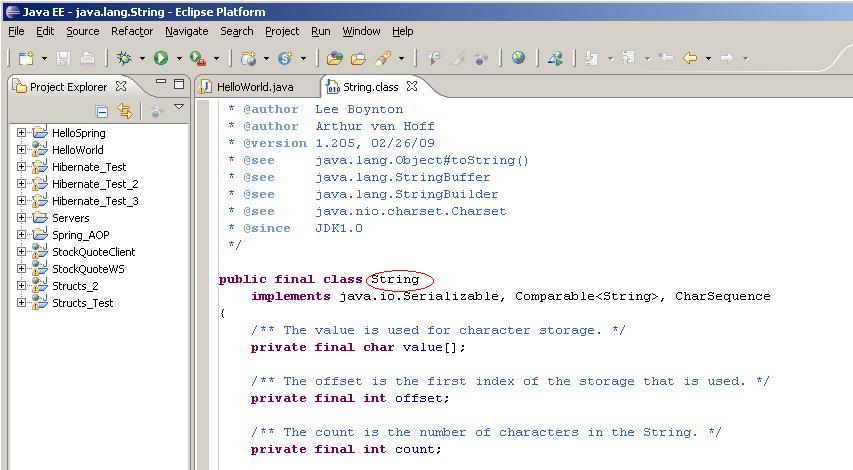
Task: Expand the Hibernate_Test project node
Action: 21,166
